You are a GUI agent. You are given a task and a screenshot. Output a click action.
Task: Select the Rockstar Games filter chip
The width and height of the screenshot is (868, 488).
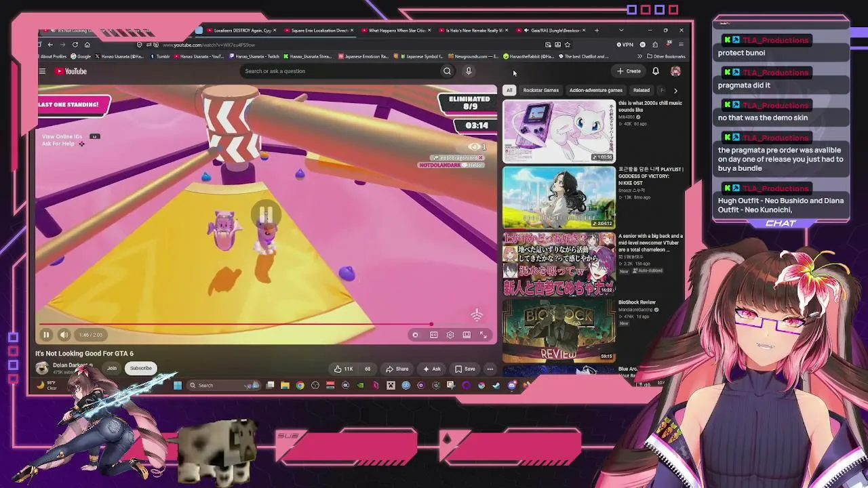[x=541, y=90]
